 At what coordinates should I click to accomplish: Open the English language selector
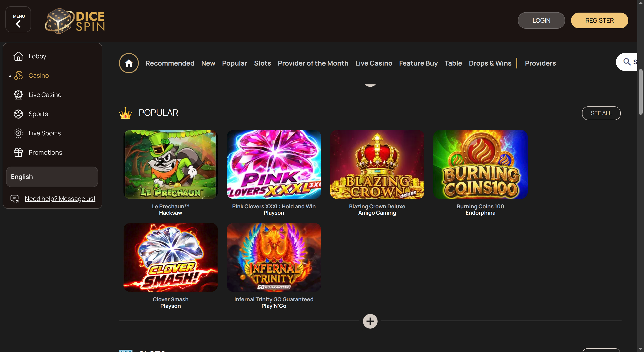pos(52,177)
